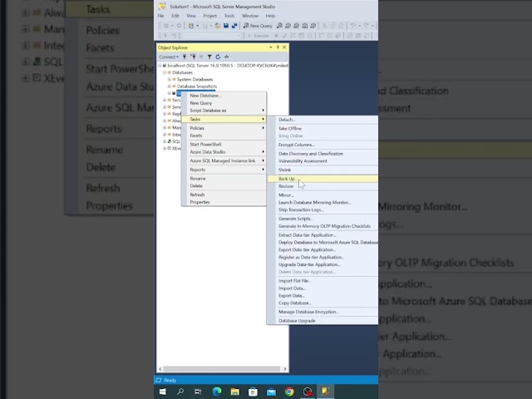
Task: Select System Databases tree item
Action: tap(195, 80)
